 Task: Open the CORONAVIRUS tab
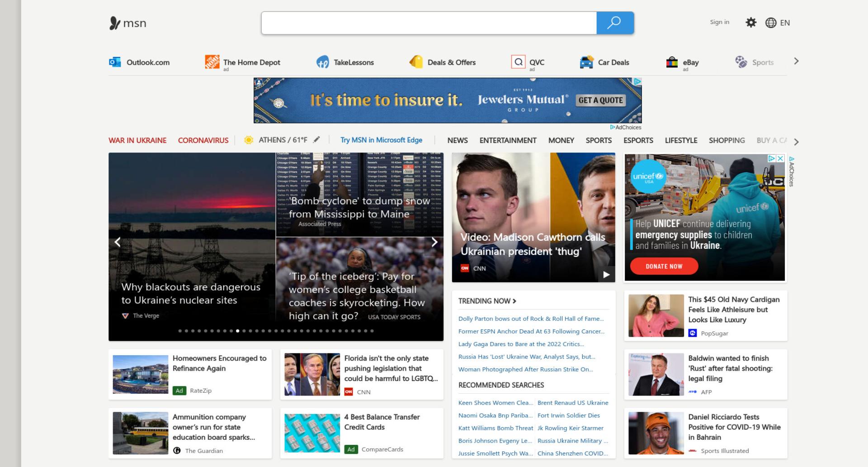(203, 140)
